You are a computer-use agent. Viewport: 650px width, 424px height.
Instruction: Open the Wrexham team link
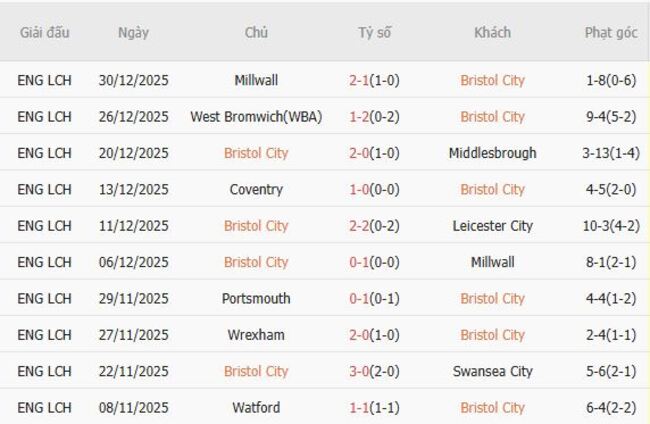[x=256, y=335]
